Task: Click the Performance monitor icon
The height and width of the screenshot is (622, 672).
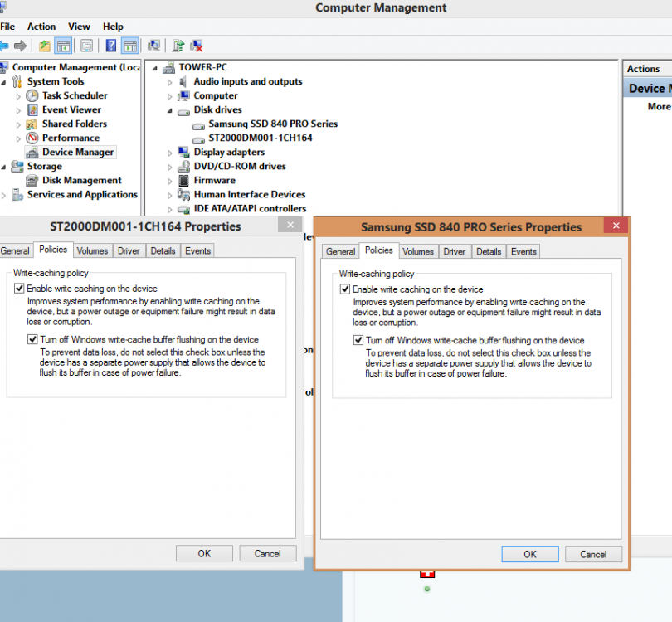Action: point(32,138)
